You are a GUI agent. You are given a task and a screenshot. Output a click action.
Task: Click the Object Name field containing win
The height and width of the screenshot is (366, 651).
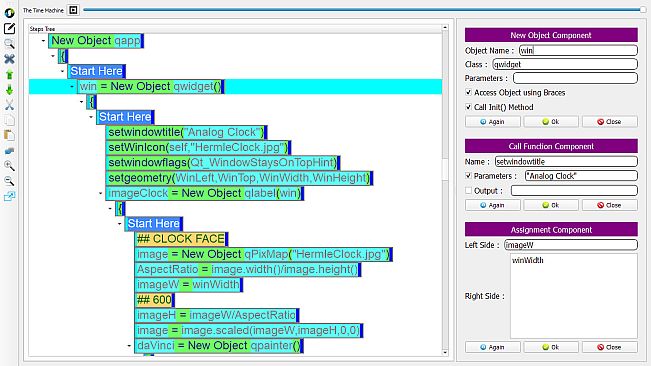(x=578, y=50)
